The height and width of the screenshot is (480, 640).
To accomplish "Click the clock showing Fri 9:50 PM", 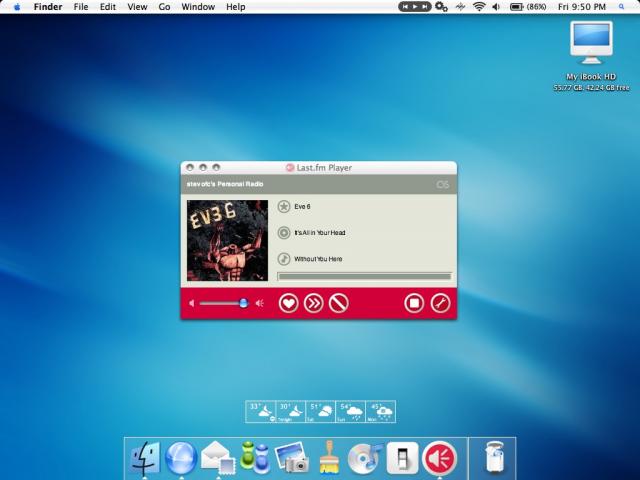I will (x=582, y=7).
